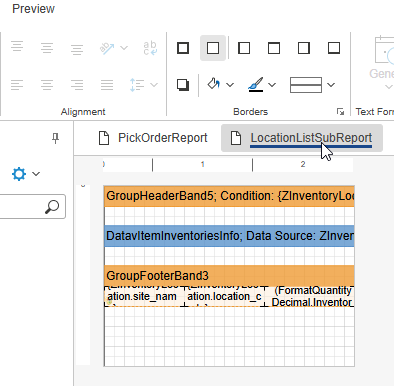Toggle the highlighted no-borders button

(x=213, y=48)
